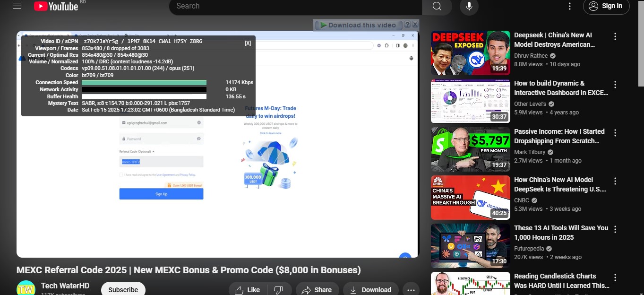Open the Tech WaterHD channel name link
Image resolution: width=644 pixels, height=295 pixels.
click(65, 286)
